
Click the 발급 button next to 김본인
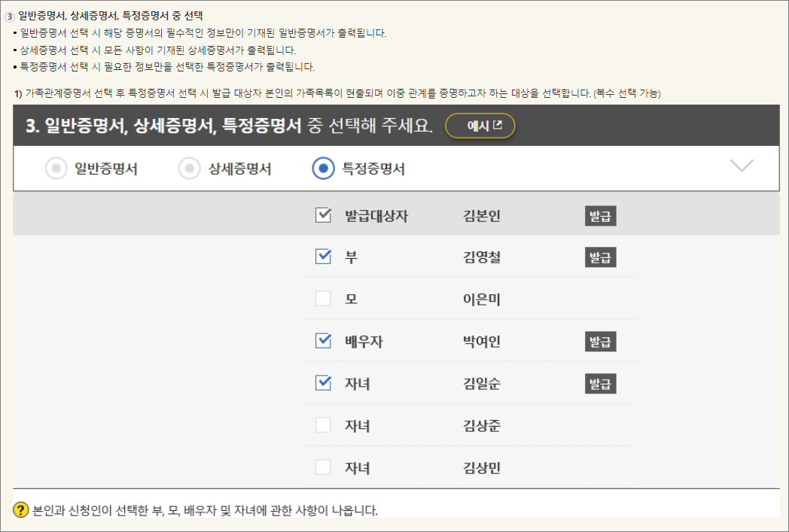click(x=601, y=214)
